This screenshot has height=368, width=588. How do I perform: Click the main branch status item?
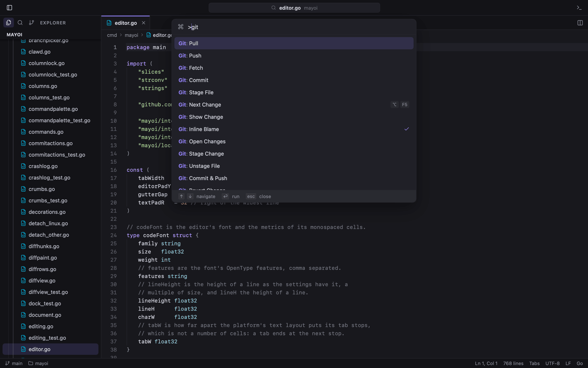click(14, 363)
